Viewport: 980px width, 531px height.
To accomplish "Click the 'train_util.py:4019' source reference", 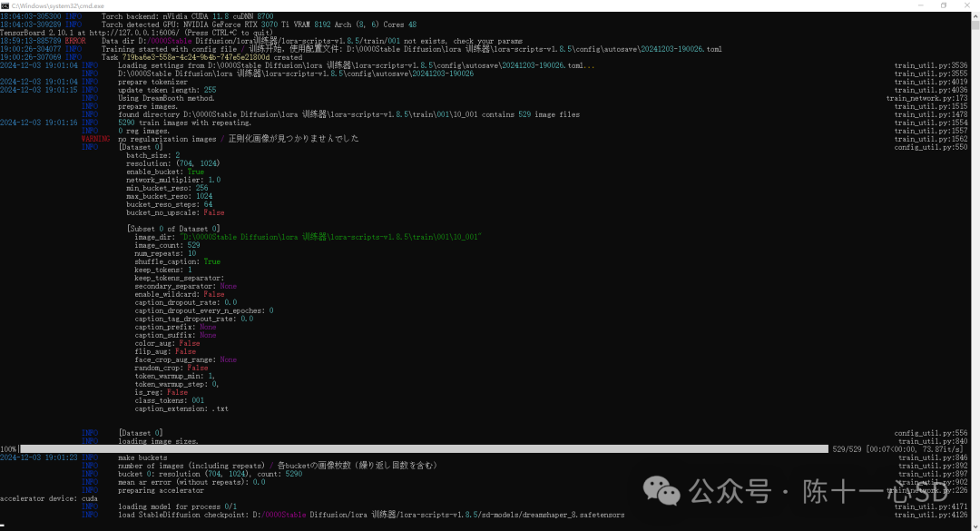I will 931,82.
